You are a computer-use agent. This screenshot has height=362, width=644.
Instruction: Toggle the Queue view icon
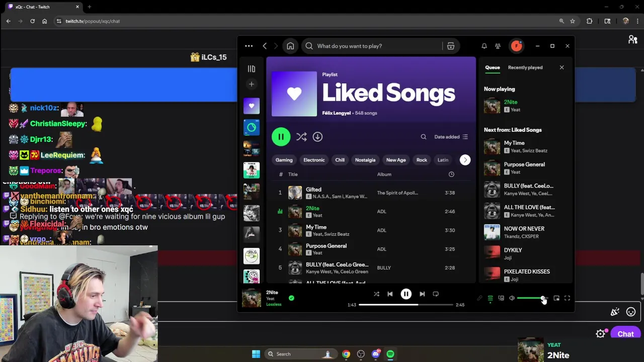tap(490, 299)
